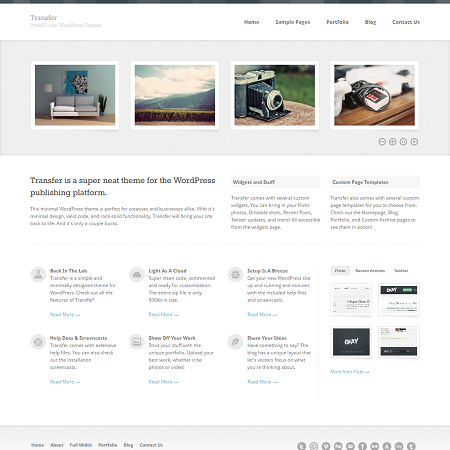The image size is (450, 450).
Task: Go to next slide with the second carousel circle
Action: pyautogui.click(x=393, y=142)
